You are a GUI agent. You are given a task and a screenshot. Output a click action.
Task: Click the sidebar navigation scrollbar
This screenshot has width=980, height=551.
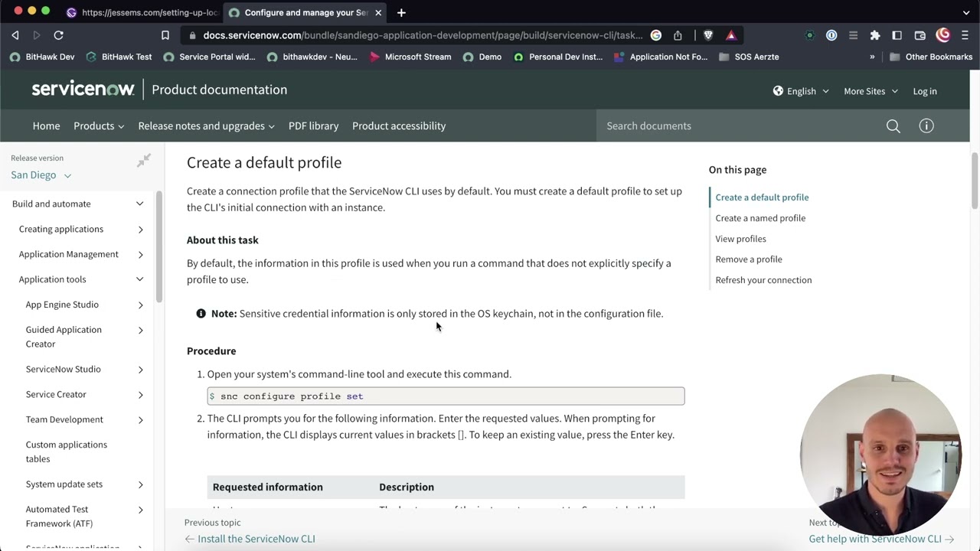click(x=159, y=246)
